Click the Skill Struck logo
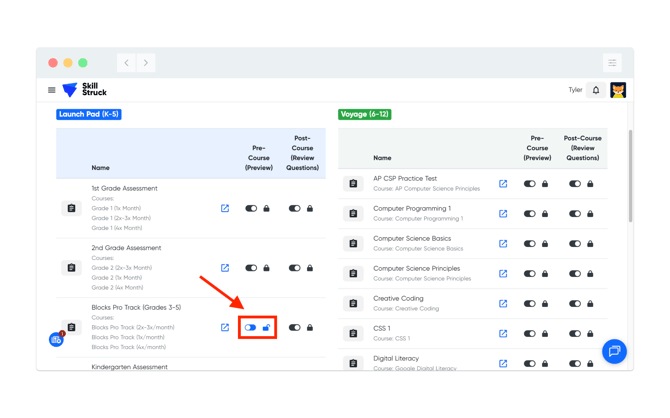 click(84, 90)
